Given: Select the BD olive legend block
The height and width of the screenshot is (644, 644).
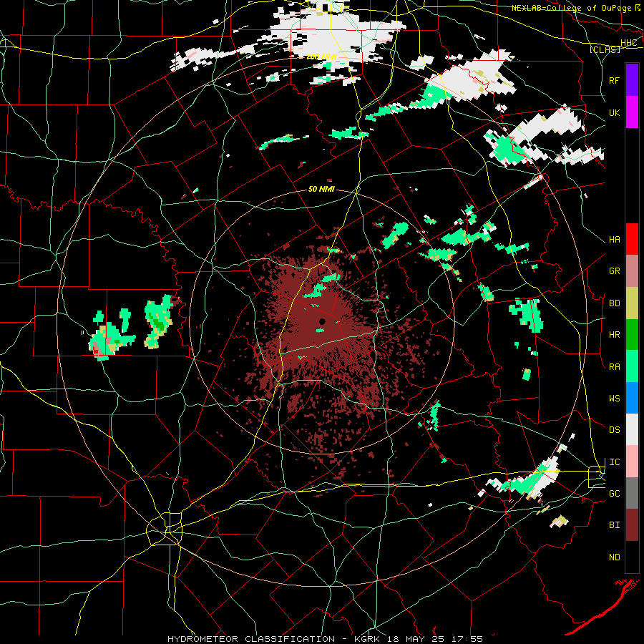Looking at the screenshot, I should tap(632, 303).
